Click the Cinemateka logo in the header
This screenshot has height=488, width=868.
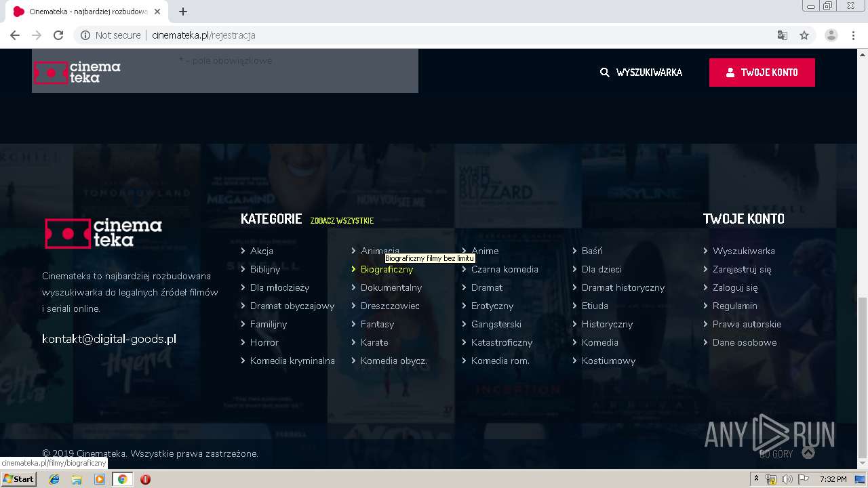(77, 72)
